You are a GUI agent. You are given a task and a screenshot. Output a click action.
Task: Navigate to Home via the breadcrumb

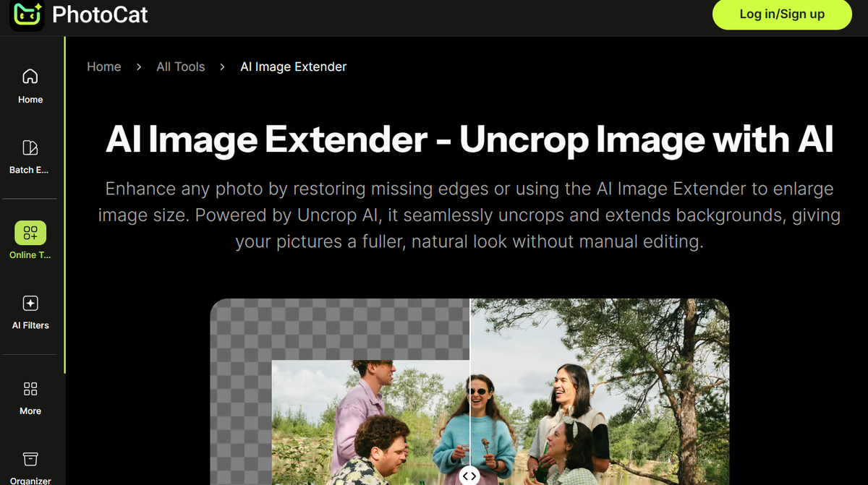click(x=103, y=66)
